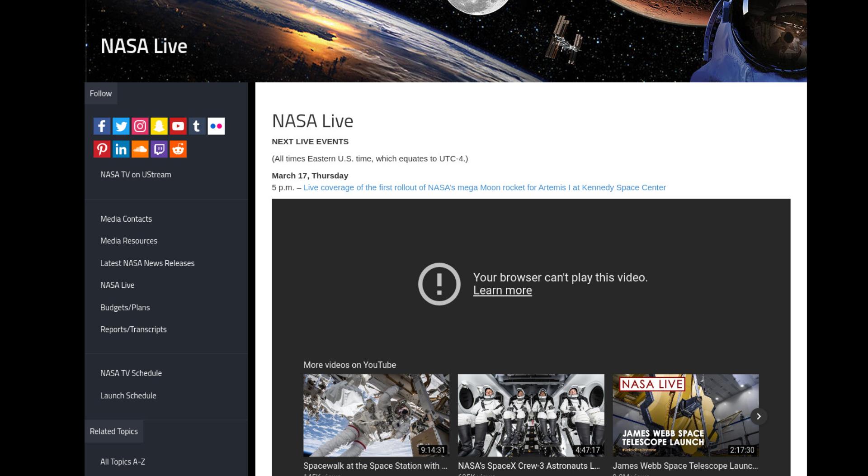This screenshot has width=868, height=476.
Task: Open NASA's Flickr icon
Action: click(x=216, y=126)
